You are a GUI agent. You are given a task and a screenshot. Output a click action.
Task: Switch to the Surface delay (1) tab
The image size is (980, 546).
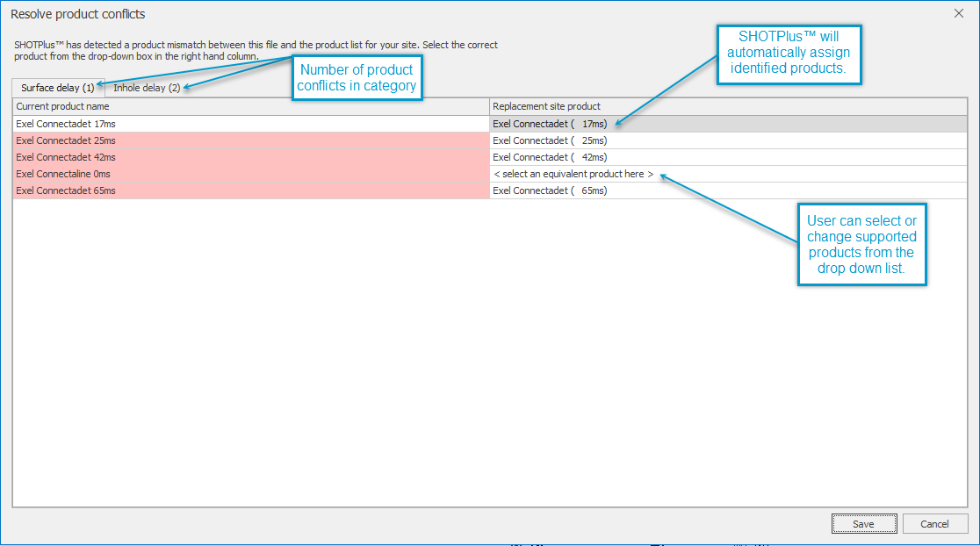57,88
